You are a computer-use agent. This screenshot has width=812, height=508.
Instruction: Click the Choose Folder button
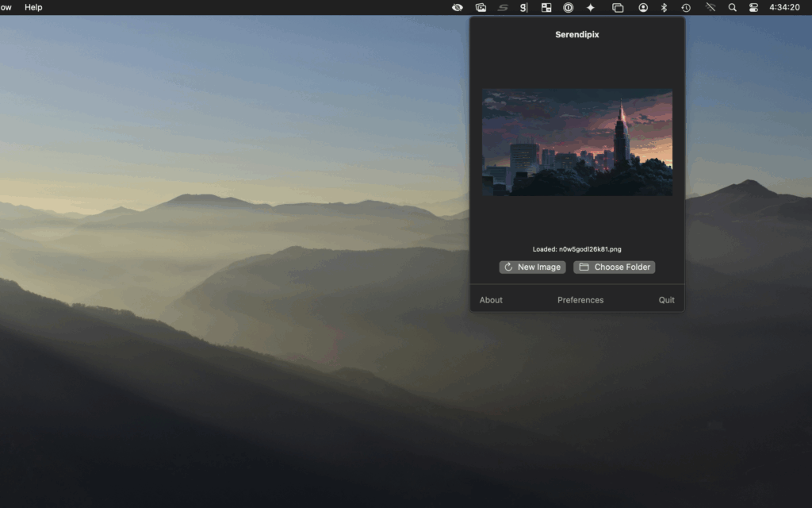click(x=615, y=267)
